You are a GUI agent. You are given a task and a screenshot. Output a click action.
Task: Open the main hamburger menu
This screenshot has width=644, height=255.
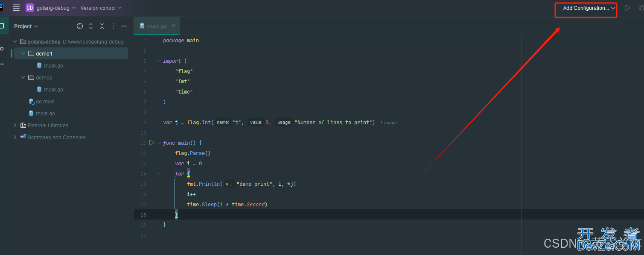point(16,8)
